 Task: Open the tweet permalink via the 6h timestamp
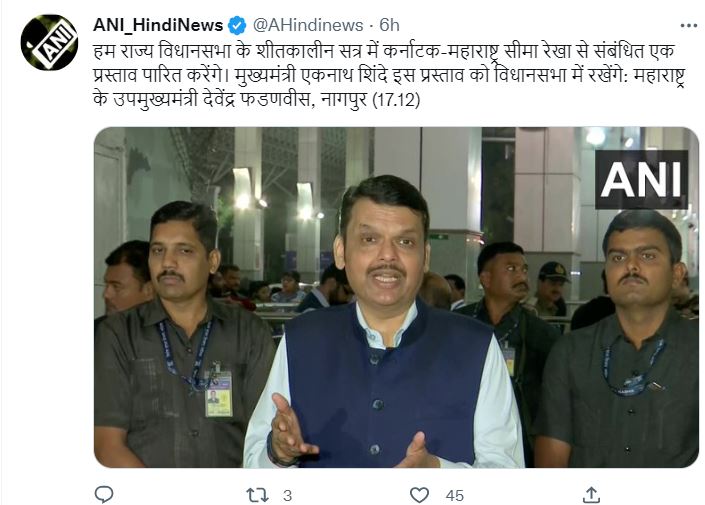pos(389,25)
